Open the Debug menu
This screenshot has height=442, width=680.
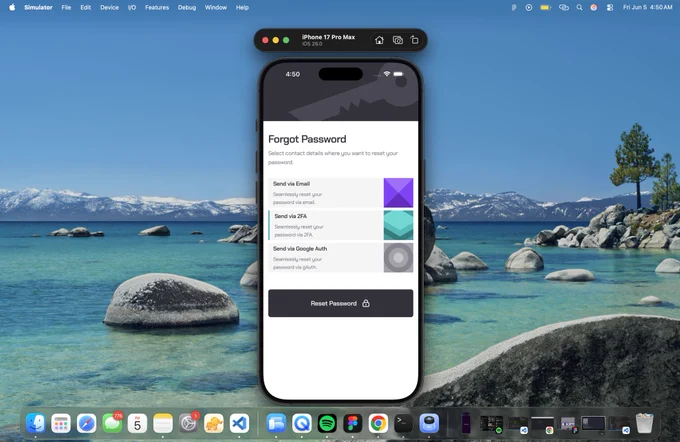point(187,7)
